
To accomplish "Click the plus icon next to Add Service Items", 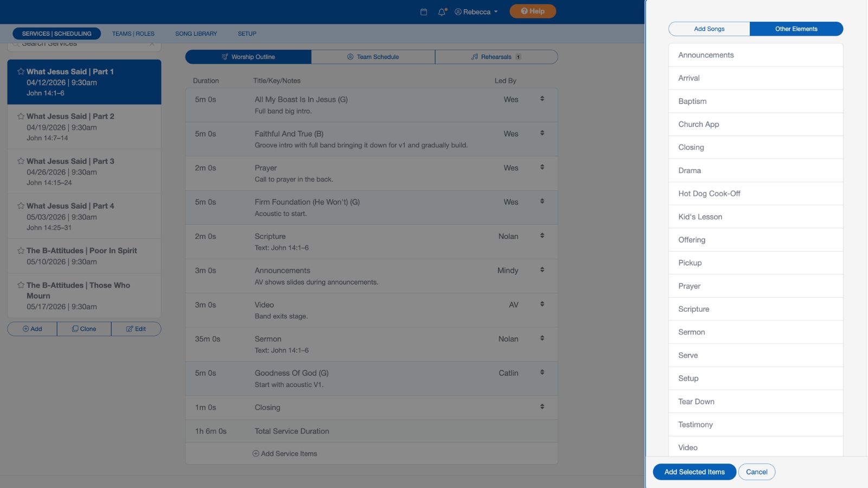I will click(x=254, y=454).
